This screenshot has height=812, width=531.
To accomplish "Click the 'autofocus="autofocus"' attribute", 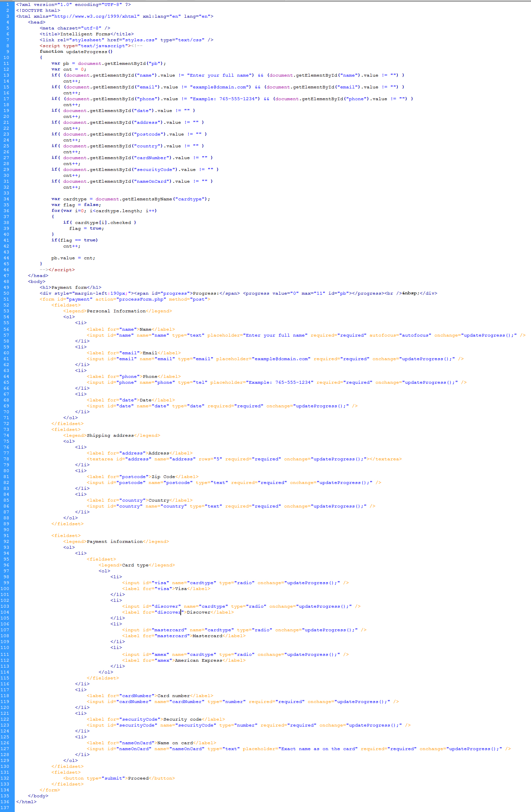I will click(400, 335).
